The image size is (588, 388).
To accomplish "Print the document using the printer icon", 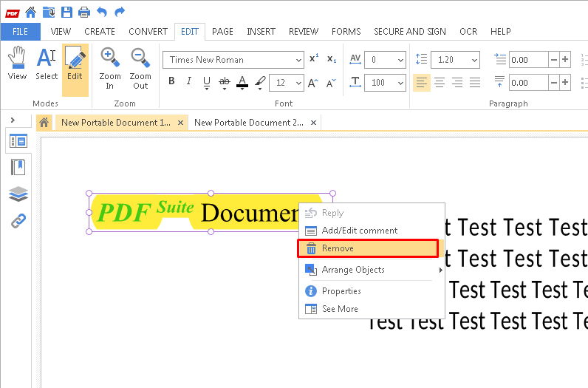I will coord(84,13).
